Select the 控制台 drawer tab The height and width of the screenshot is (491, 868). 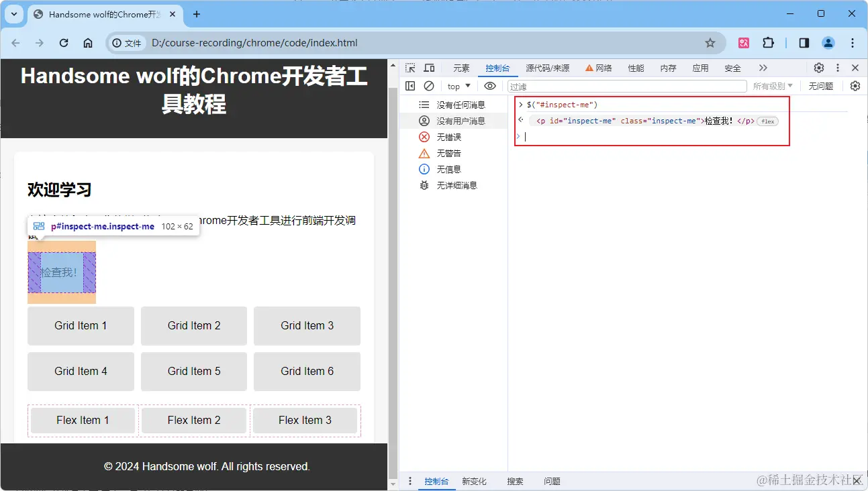[436, 482]
